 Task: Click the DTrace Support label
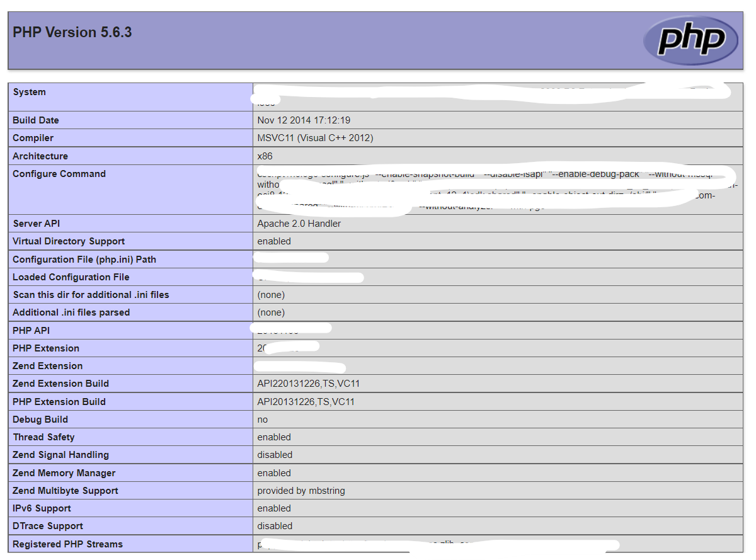coord(48,526)
